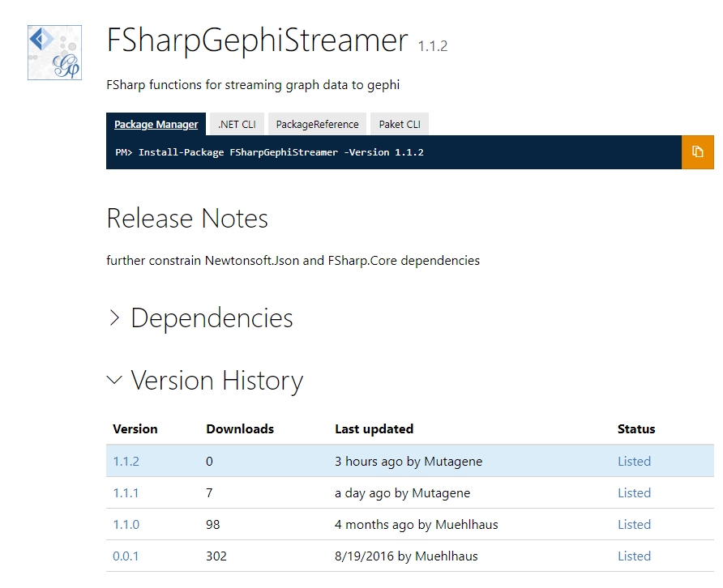723x588 pixels.
Task: Open version 1.1.0 details
Action: coord(126,524)
